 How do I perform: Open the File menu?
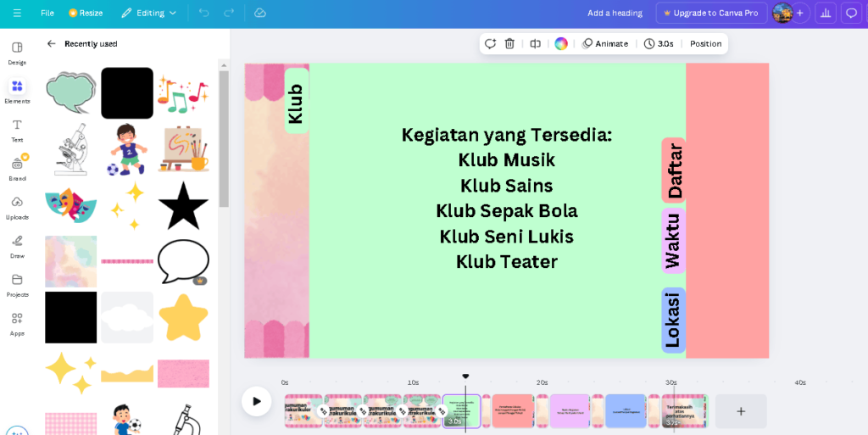[47, 13]
